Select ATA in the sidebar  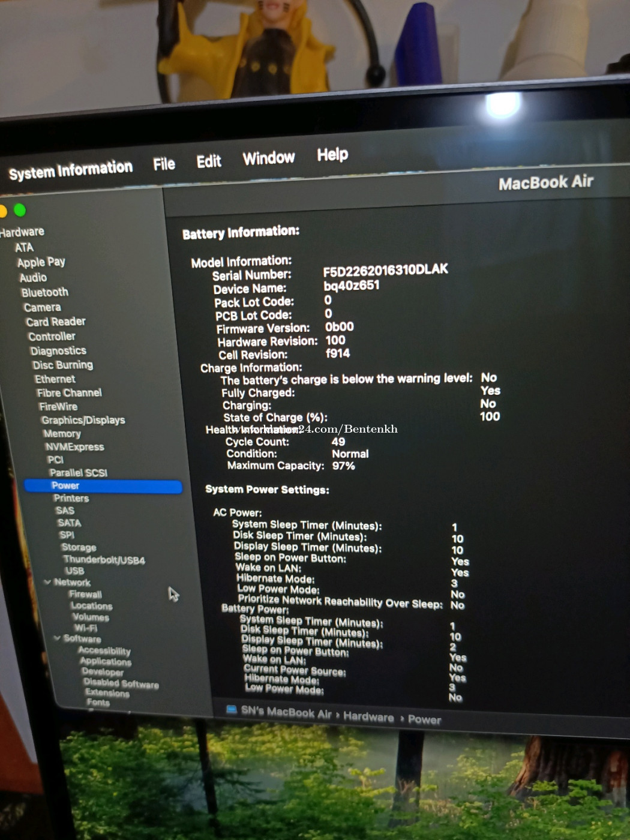(x=25, y=247)
